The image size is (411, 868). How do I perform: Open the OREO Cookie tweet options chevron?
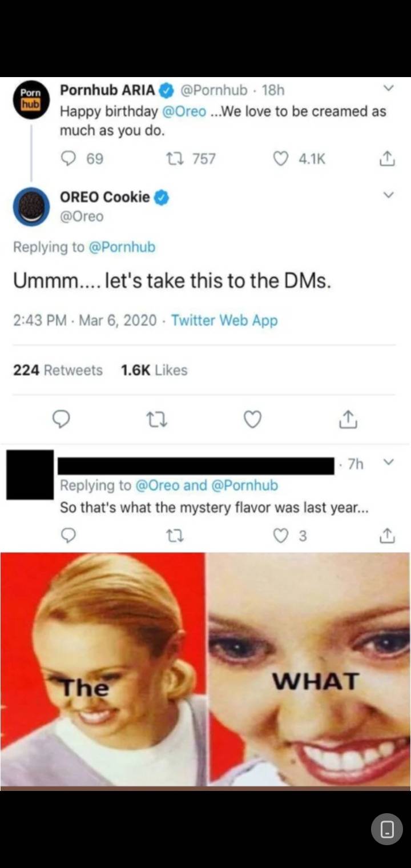click(x=388, y=195)
